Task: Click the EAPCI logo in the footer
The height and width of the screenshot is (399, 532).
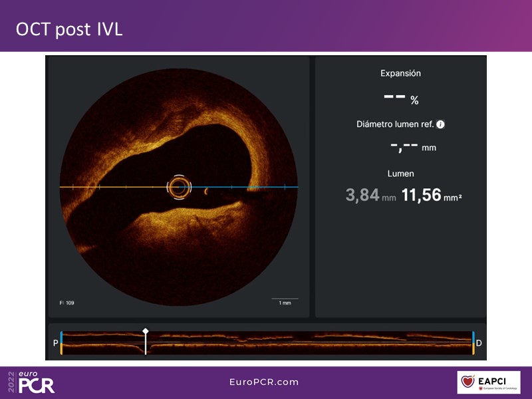Action: pyautogui.click(x=489, y=382)
